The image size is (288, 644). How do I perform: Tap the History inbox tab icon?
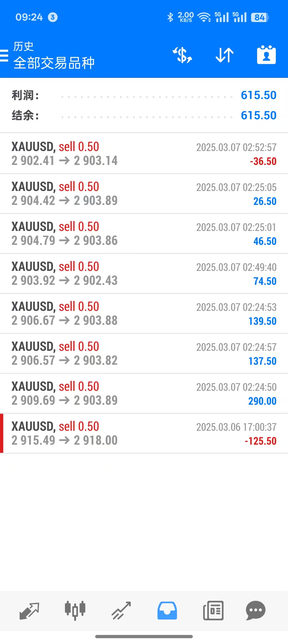(167, 611)
